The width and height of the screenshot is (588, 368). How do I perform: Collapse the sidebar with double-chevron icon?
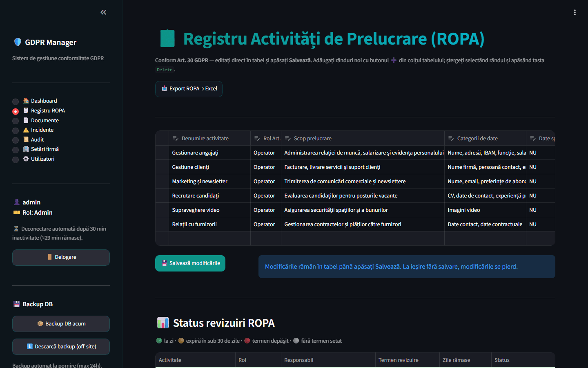(103, 12)
